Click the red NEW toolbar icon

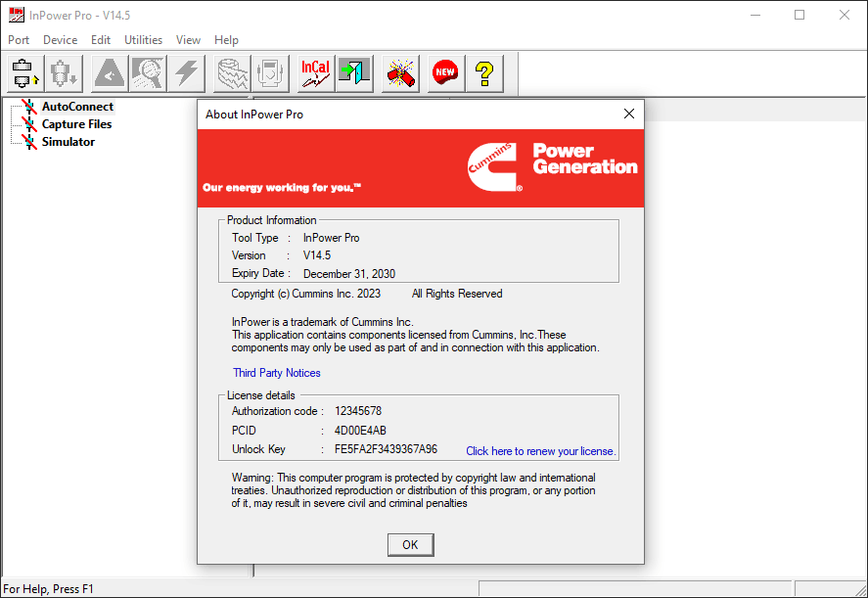(444, 72)
